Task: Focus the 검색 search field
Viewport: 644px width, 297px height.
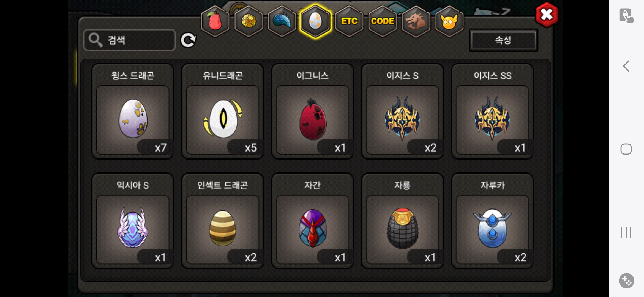Action: (129, 40)
